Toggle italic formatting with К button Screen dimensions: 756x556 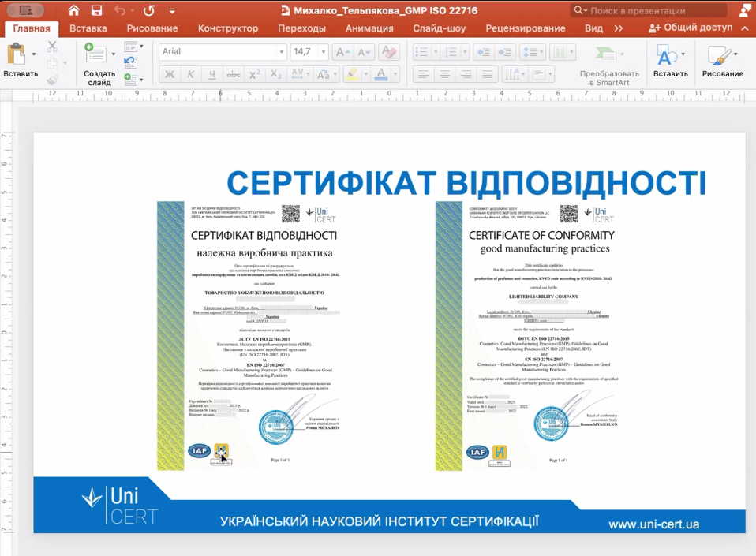tap(190, 74)
